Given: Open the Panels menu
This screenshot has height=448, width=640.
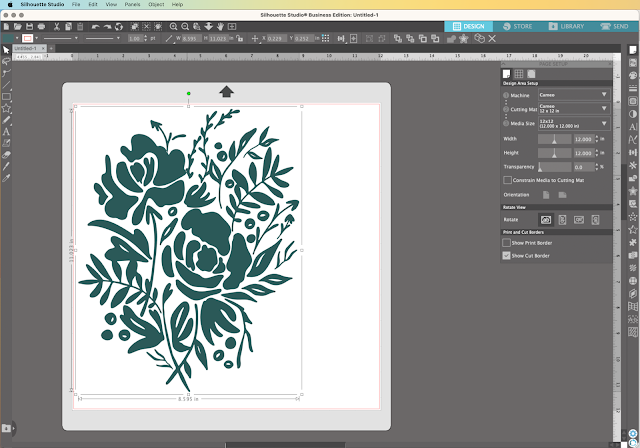Looking at the screenshot, I should [x=132, y=5].
